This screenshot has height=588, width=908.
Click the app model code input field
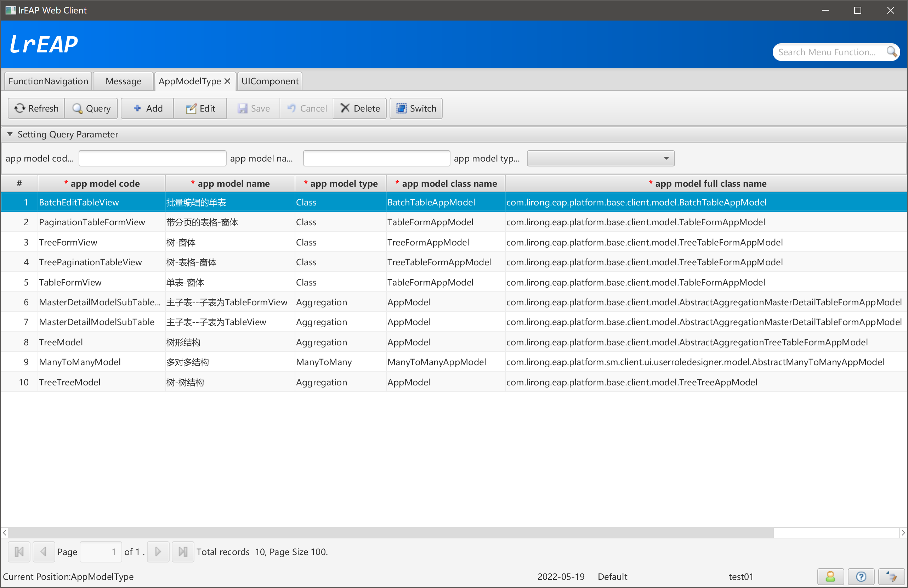pyautogui.click(x=152, y=158)
